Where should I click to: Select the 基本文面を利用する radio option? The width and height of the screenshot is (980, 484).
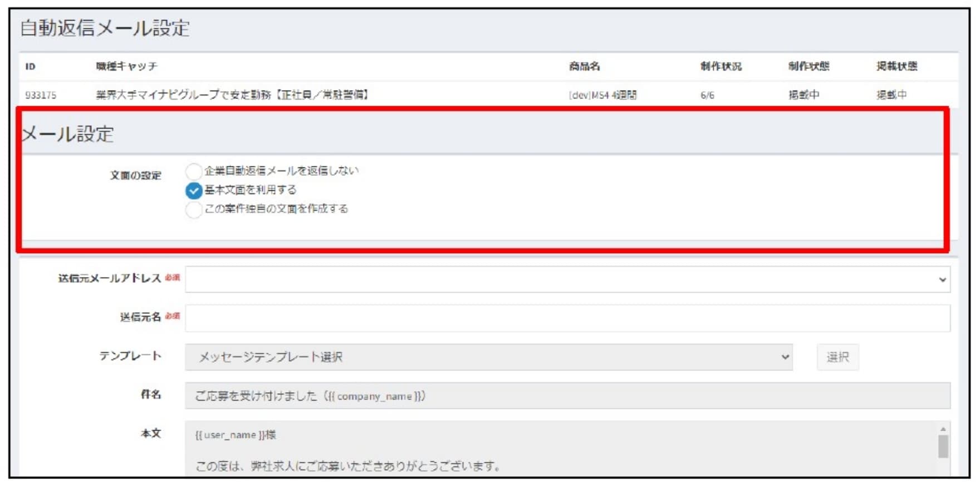(x=193, y=190)
